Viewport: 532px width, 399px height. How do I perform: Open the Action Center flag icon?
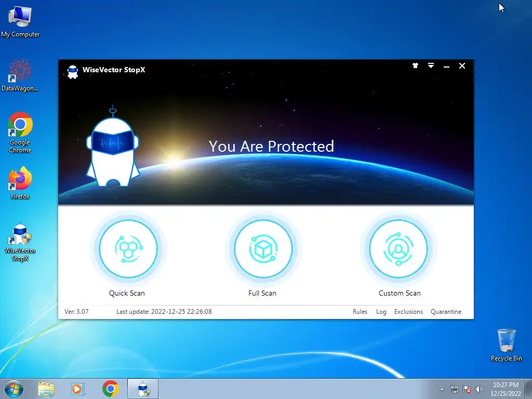467,389
